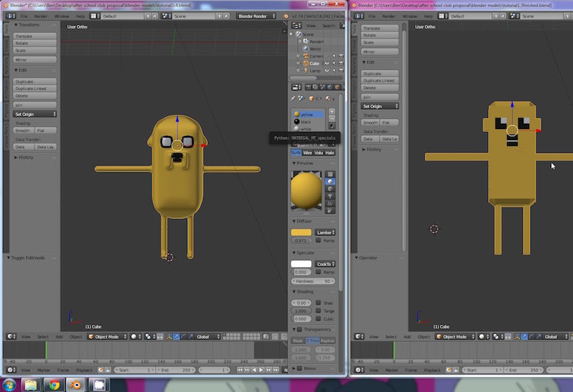Click the World icon in the outliner

coord(306,49)
